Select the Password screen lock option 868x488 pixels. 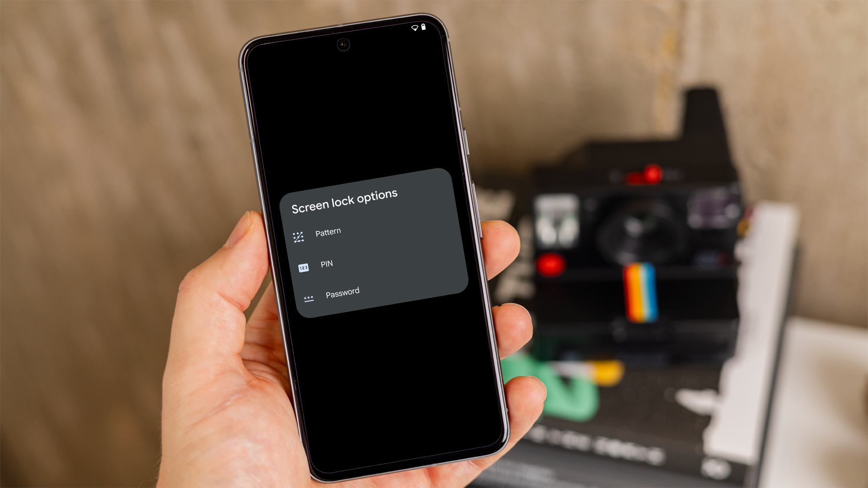click(x=342, y=292)
